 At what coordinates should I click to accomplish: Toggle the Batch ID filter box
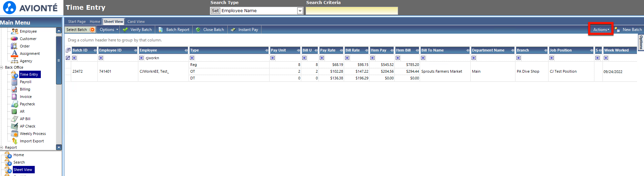74,58
